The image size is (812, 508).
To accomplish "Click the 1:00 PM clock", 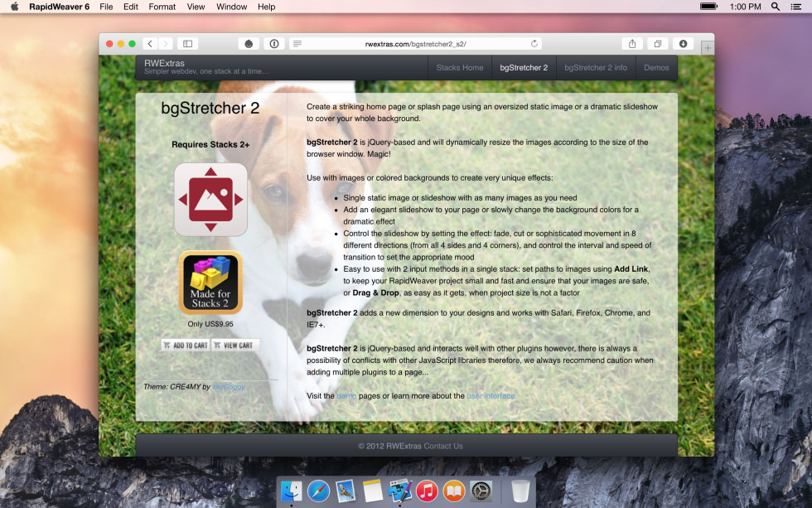I will [745, 7].
